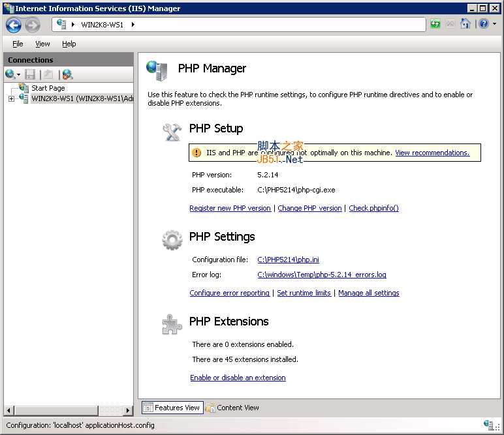
Task: Expand arrow after WIN2K8-WS1 in address bar
Action: (133, 24)
